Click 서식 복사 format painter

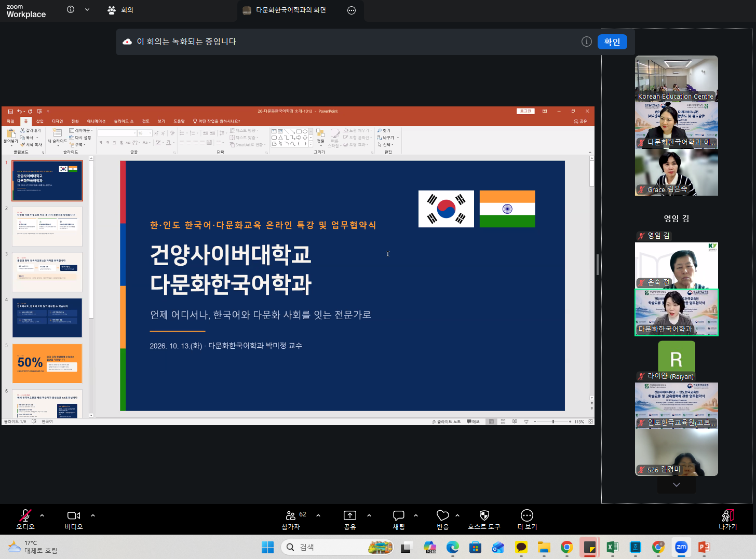coord(31,145)
